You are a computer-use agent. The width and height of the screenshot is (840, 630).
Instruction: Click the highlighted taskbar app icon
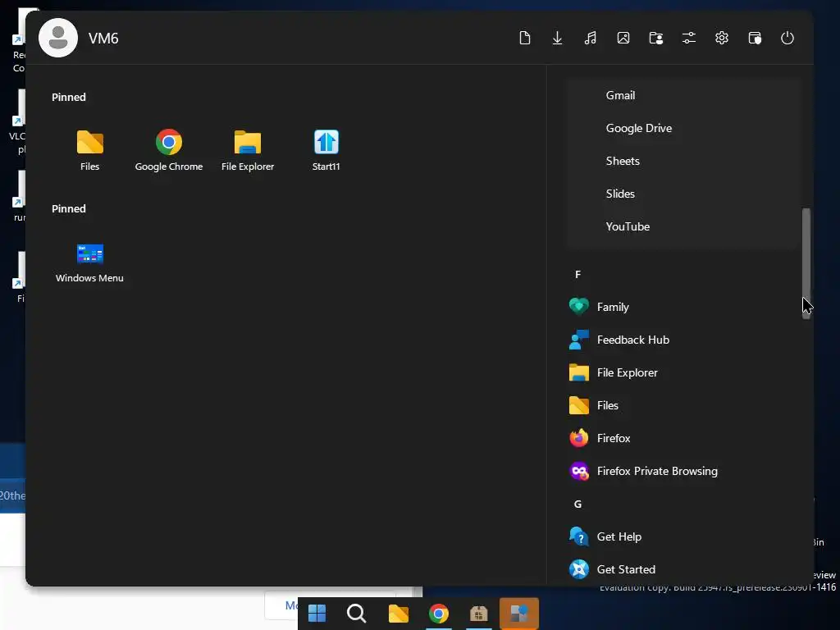519,614
